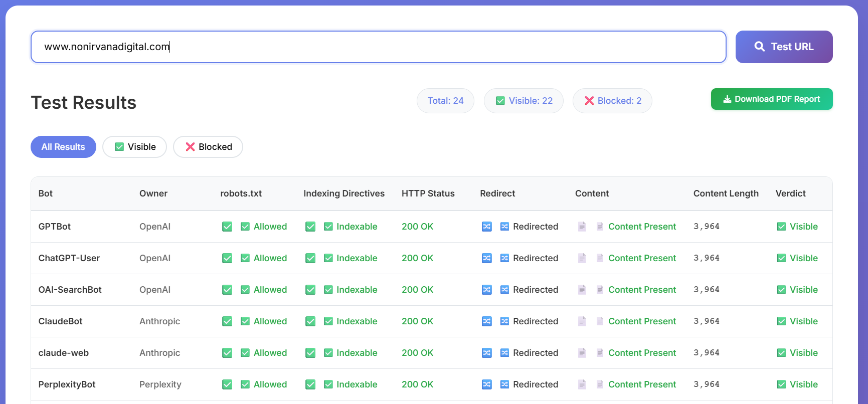Click the Content Length column header

(x=726, y=193)
